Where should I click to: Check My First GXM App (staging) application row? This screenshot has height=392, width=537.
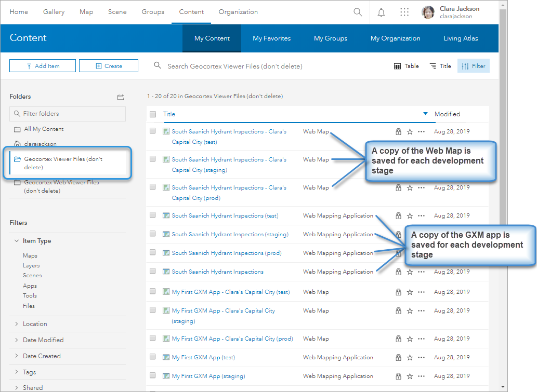(x=153, y=375)
